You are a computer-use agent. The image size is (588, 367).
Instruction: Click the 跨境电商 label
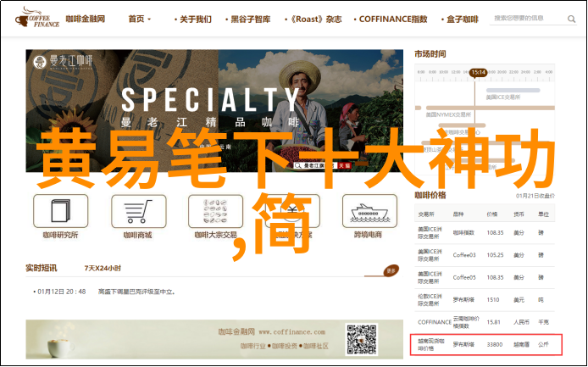coord(368,235)
